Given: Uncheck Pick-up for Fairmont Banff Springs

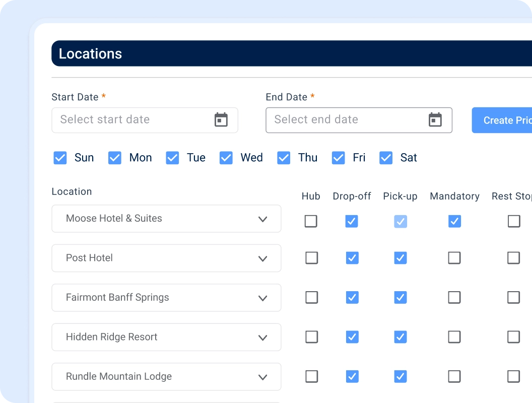Looking at the screenshot, I should coord(401,298).
